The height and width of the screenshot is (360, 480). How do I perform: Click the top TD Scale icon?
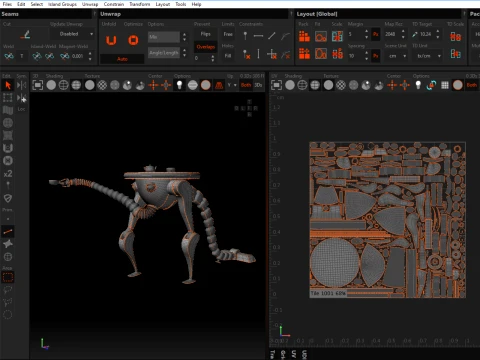click(x=455, y=36)
